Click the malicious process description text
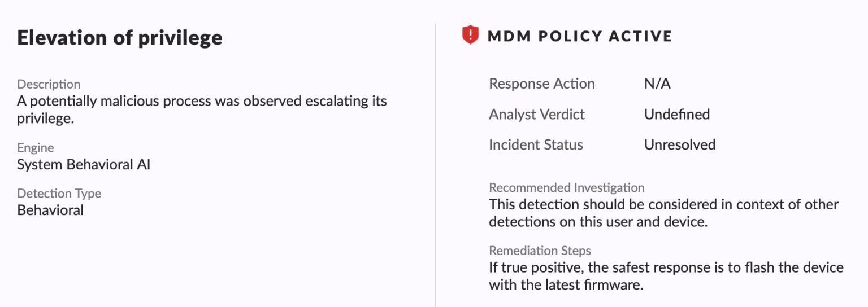Image resolution: width=868 pixels, height=307 pixels. tap(202, 110)
